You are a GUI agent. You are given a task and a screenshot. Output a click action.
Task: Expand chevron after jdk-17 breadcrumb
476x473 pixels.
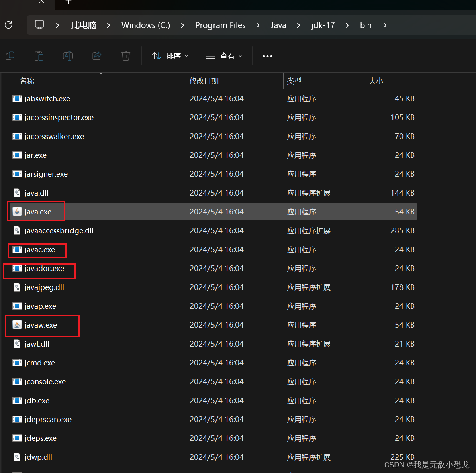click(x=347, y=25)
